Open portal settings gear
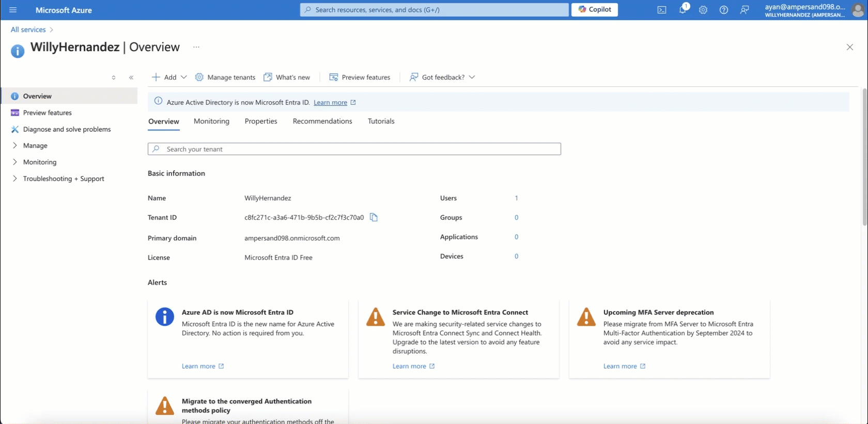Screen dimensions: 868x424 (703, 10)
